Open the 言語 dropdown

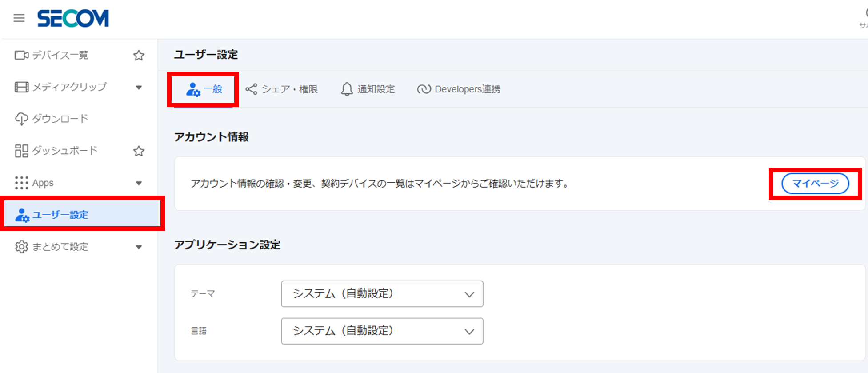(x=382, y=331)
